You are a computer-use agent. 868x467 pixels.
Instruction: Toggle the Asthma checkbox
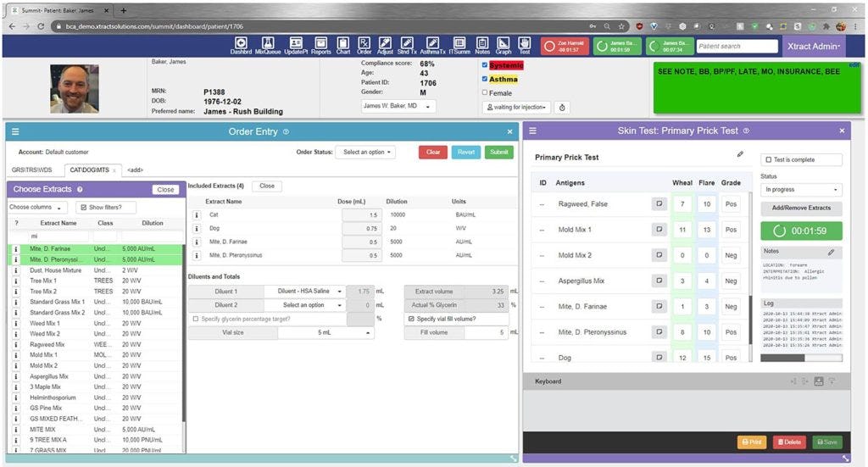(x=485, y=79)
